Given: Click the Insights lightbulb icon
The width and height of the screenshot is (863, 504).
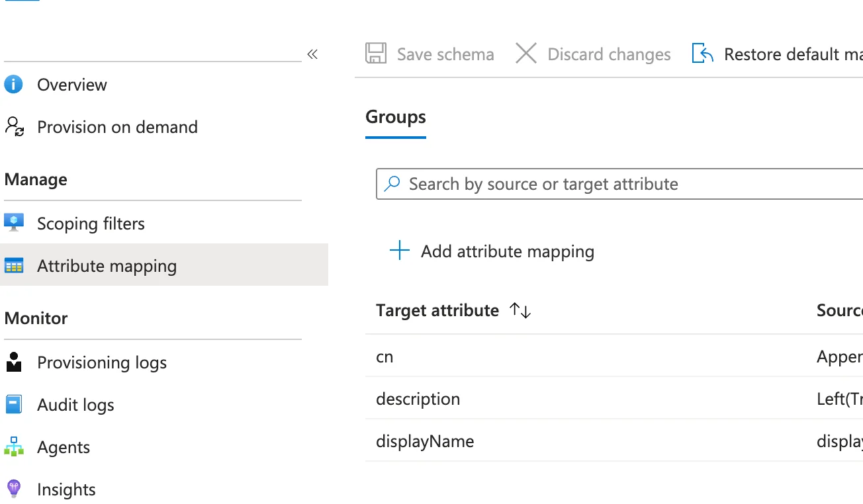Looking at the screenshot, I should (14, 489).
